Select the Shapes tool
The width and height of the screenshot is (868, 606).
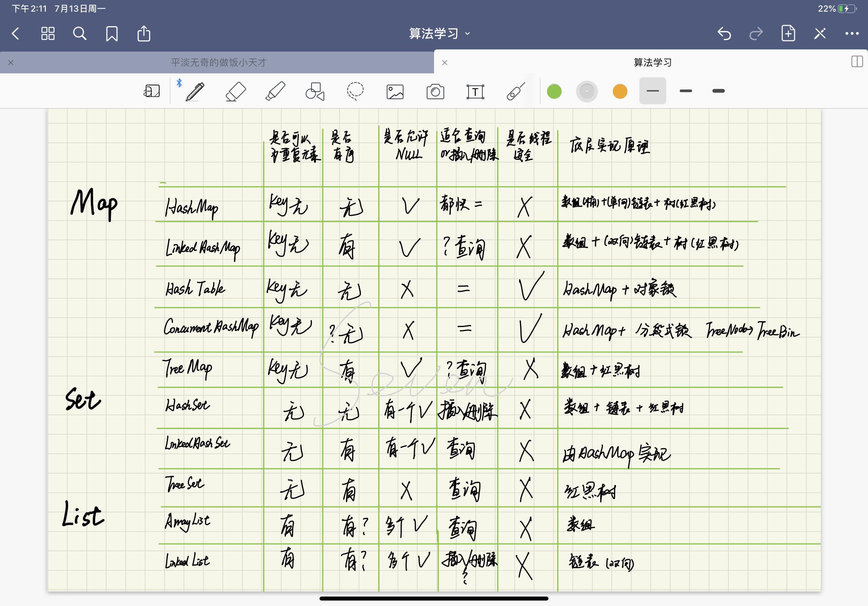[x=315, y=91]
